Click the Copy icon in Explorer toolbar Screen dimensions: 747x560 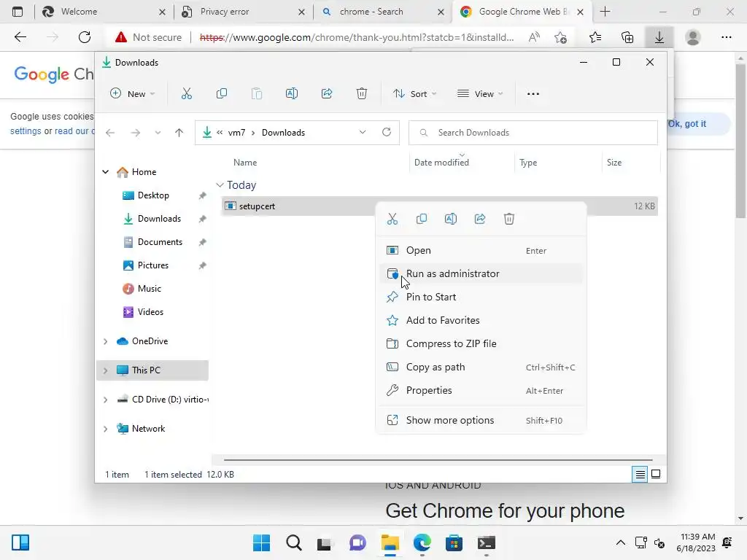coord(222,94)
